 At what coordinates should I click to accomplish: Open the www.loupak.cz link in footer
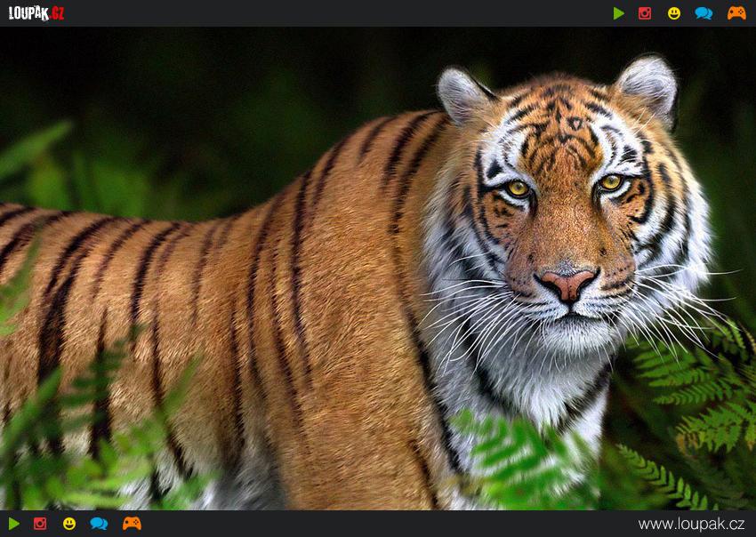691,524
